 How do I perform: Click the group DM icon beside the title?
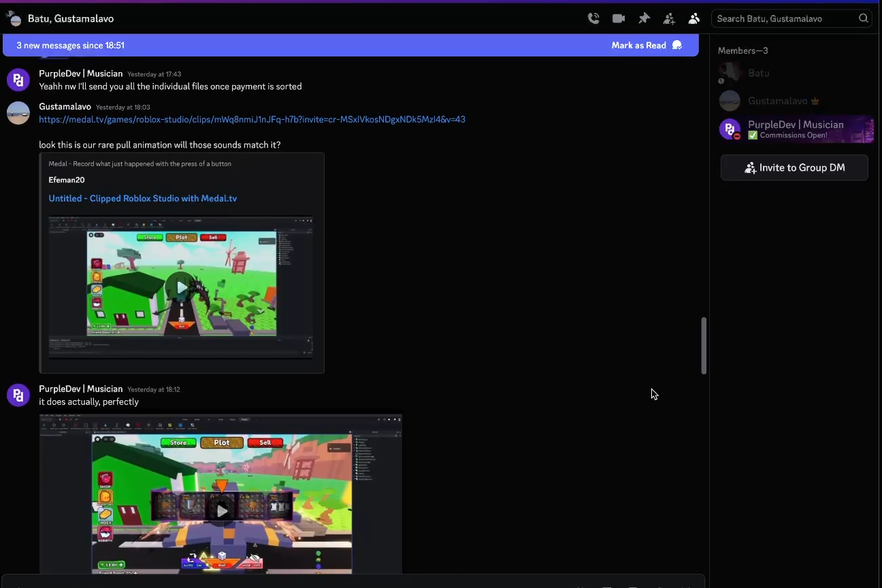click(14, 18)
